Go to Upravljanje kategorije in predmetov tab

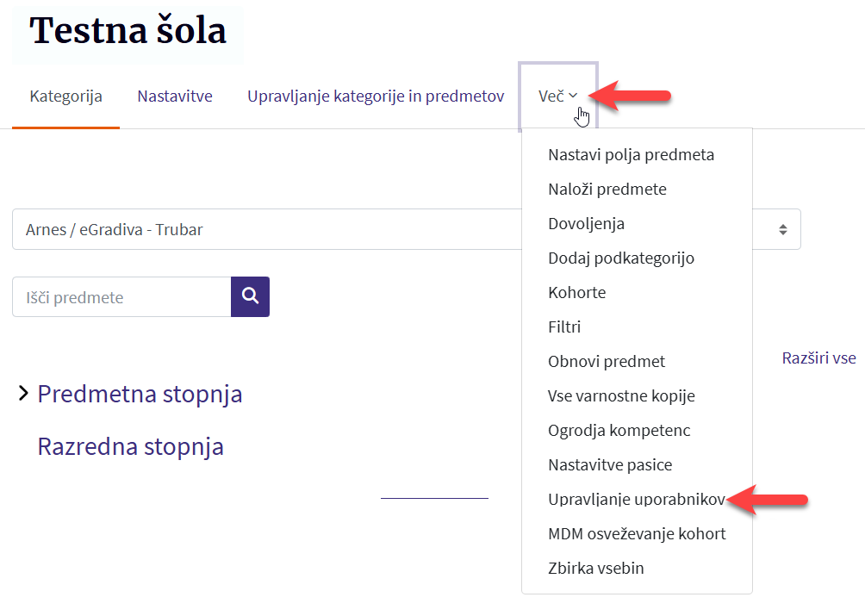click(x=376, y=96)
